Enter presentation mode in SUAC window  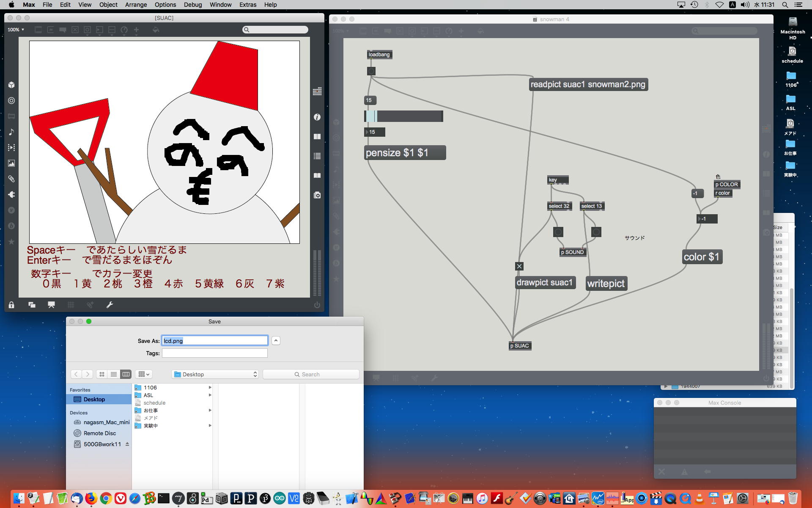[51, 305]
